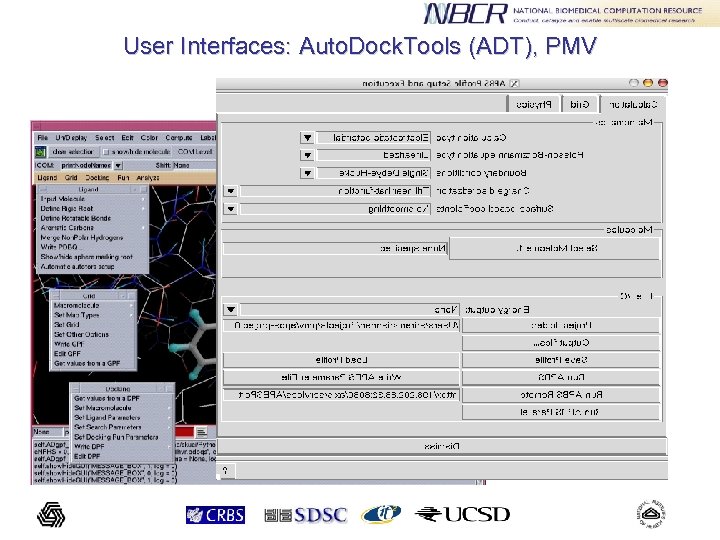Switch to the Grid tab in APBS window

click(579, 105)
